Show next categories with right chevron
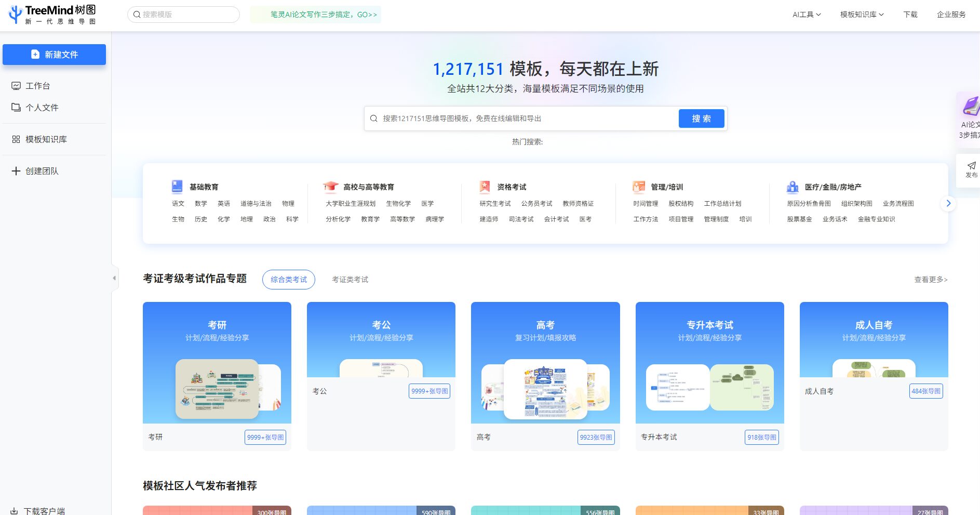The image size is (980, 515). point(948,203)
